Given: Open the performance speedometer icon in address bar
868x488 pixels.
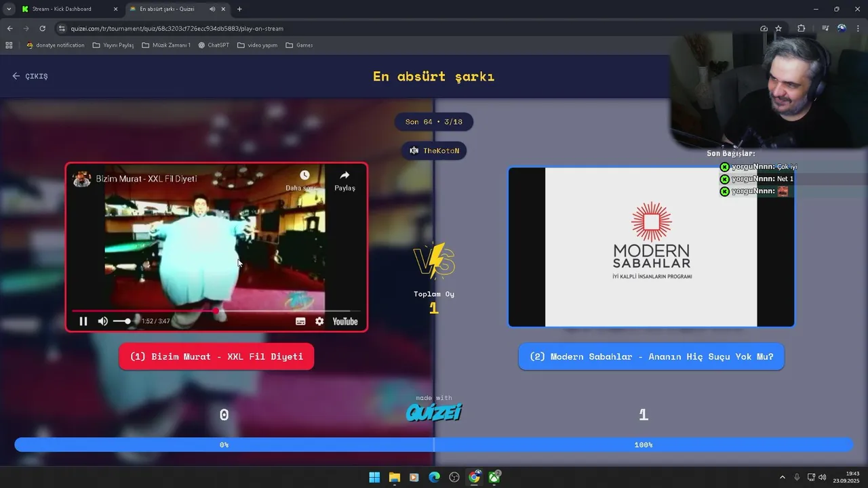Looking at the screenshot, I should point(764,28).
